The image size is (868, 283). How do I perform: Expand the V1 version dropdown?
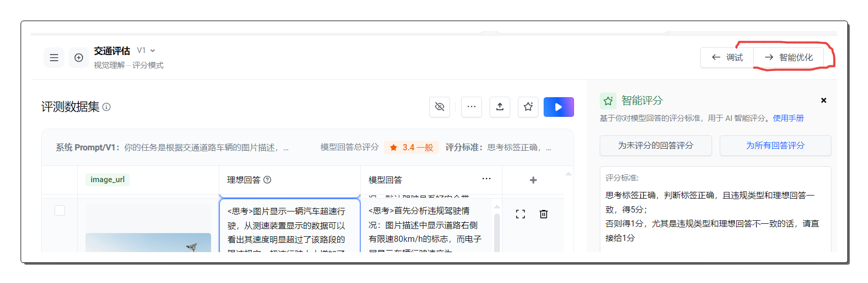coord(146,50)
